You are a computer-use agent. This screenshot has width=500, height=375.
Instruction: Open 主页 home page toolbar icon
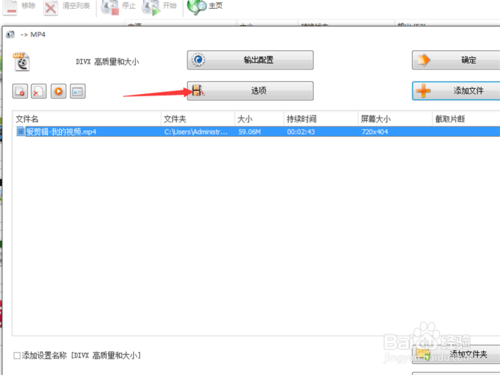[x=197, y=7]
